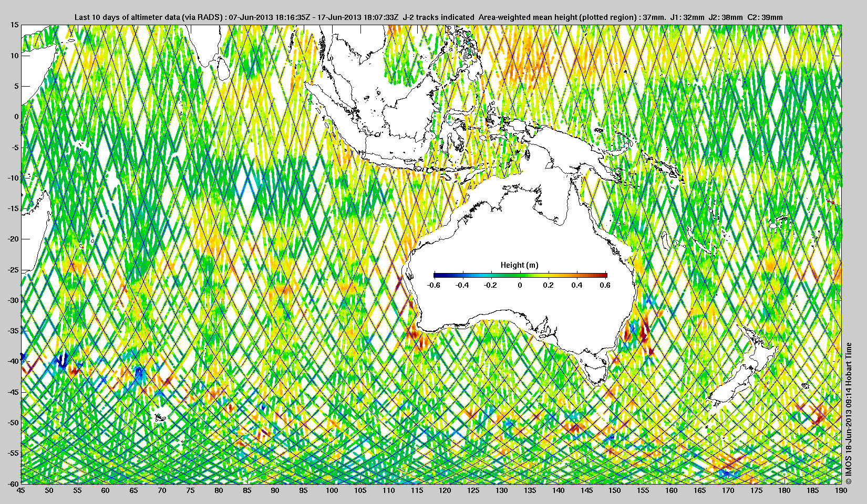
Task: Click the longitude tick label '190' on the bottom axis
Action: 841,490
